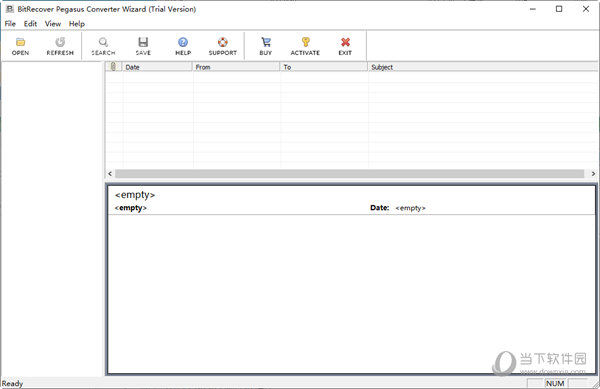Click the <empty> value next to Date:
The height and width of the screenshot is (389, 600).
(x=410, y=208)
